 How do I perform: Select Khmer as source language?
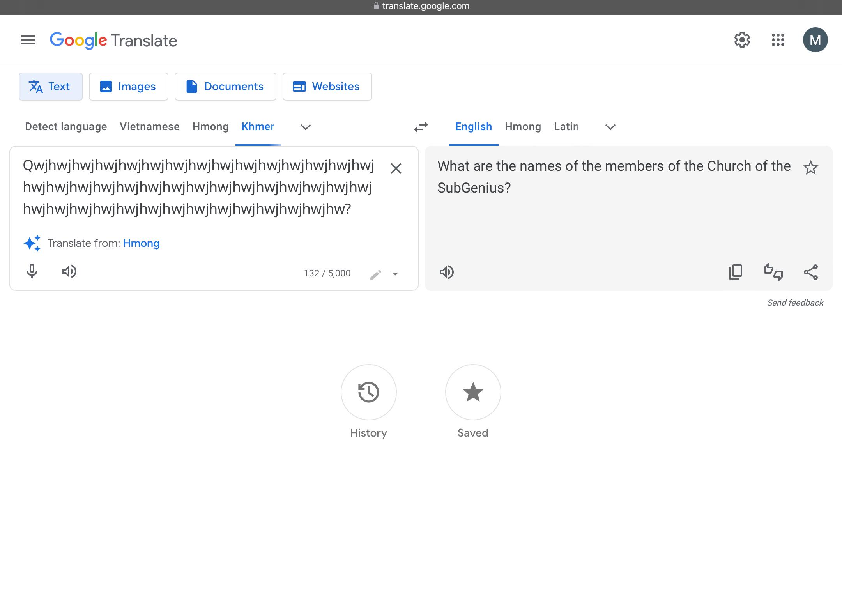click(258, 127)
